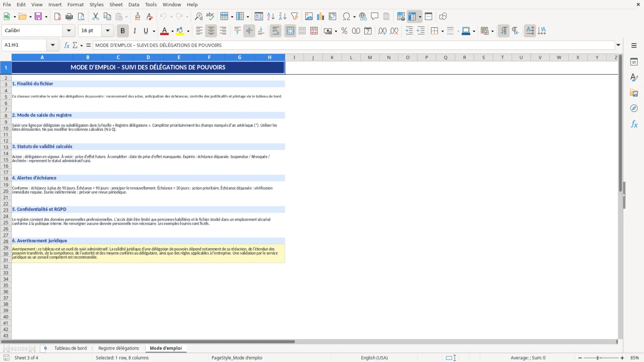The height and width of the screenshot is (362, 644).
Task: Switch to Registre délégations sheet tab
Action: pyautogui.click(x=119, y=348)
